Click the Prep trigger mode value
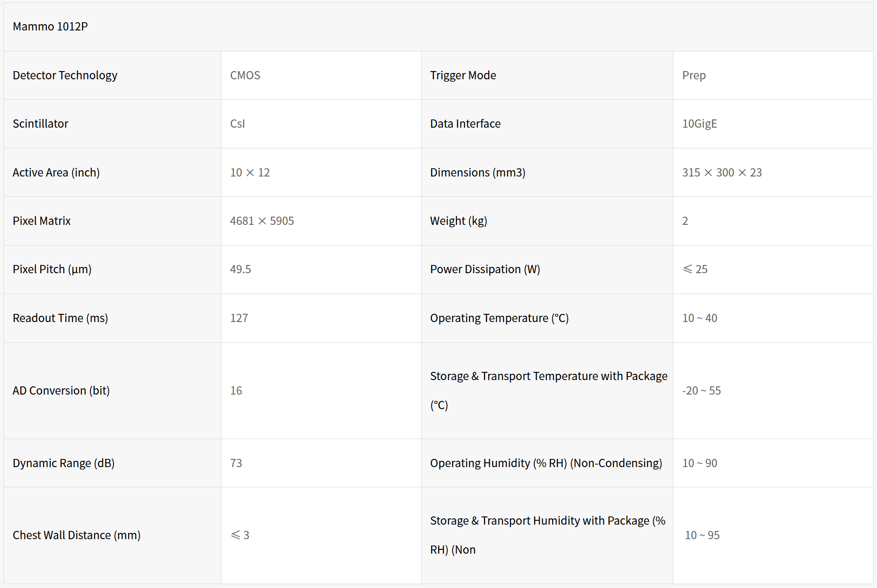The image size is (877, 588). 694,75
